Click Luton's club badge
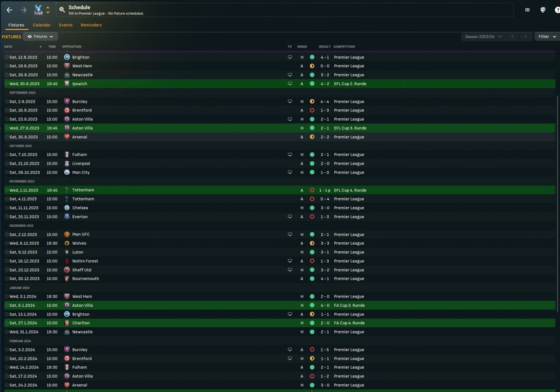560x392 pixels. (x=67, y=252)
